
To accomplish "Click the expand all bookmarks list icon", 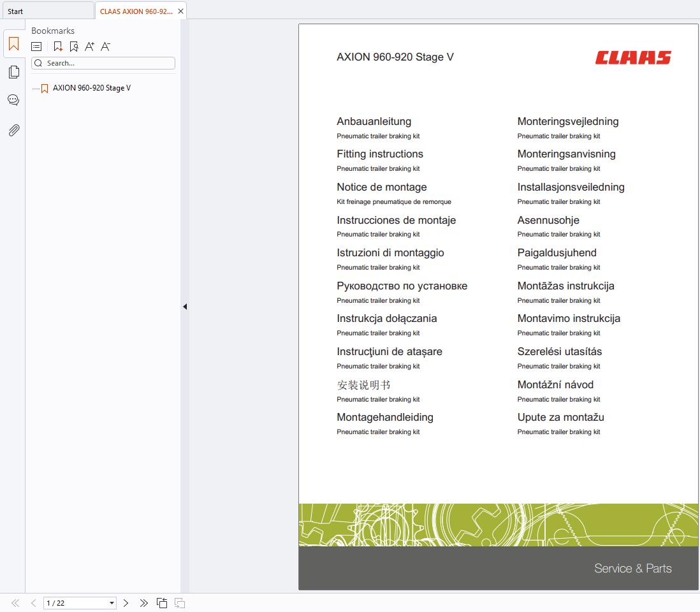I will tap(36, 47).
